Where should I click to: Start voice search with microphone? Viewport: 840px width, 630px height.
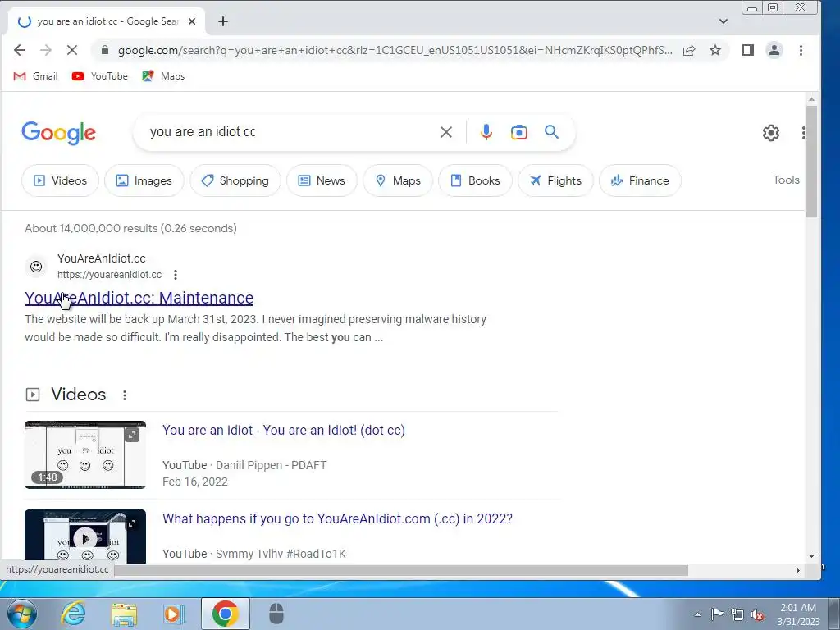486,132
